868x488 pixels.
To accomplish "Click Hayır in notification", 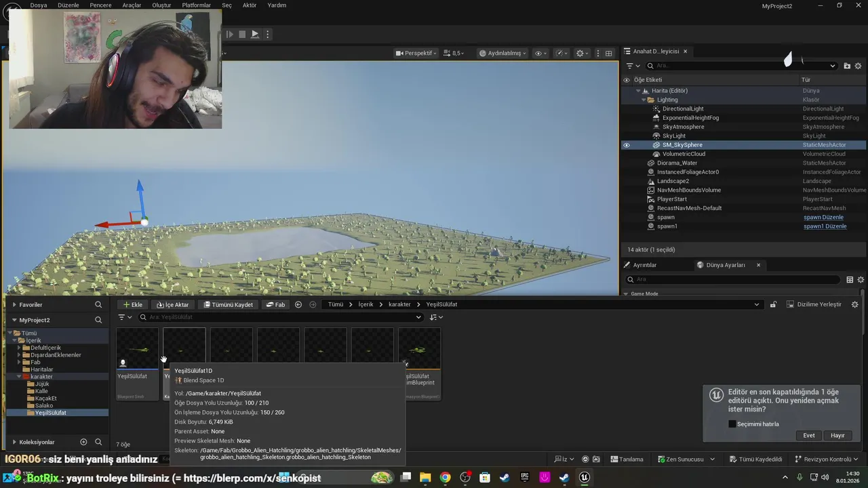I will [838, 435].
